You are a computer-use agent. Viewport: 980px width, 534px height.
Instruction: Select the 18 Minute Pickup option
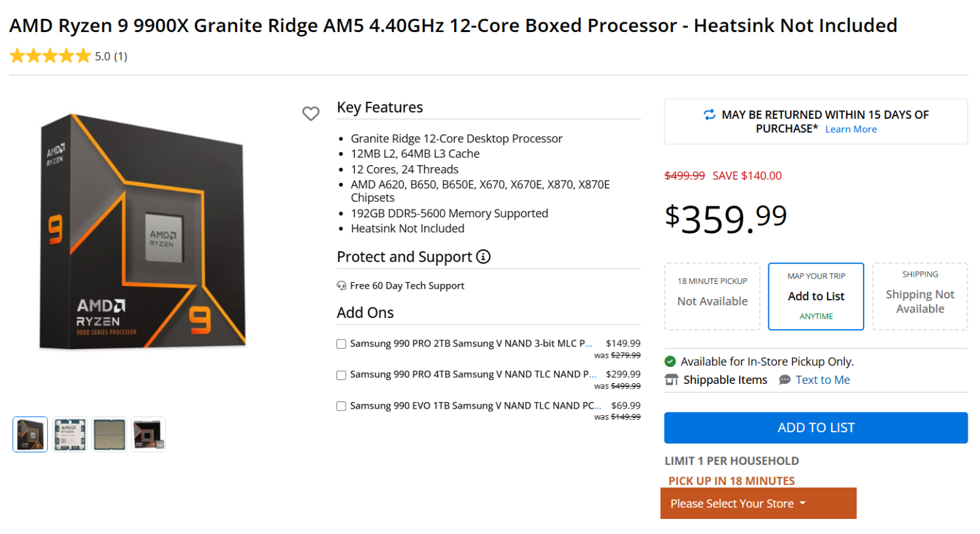coord(711,296)
